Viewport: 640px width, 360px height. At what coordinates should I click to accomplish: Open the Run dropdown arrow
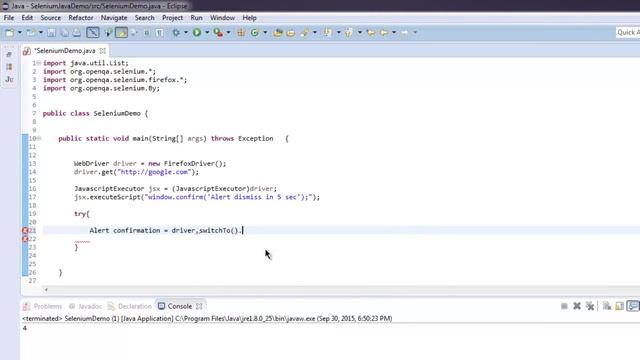[207, 32]
